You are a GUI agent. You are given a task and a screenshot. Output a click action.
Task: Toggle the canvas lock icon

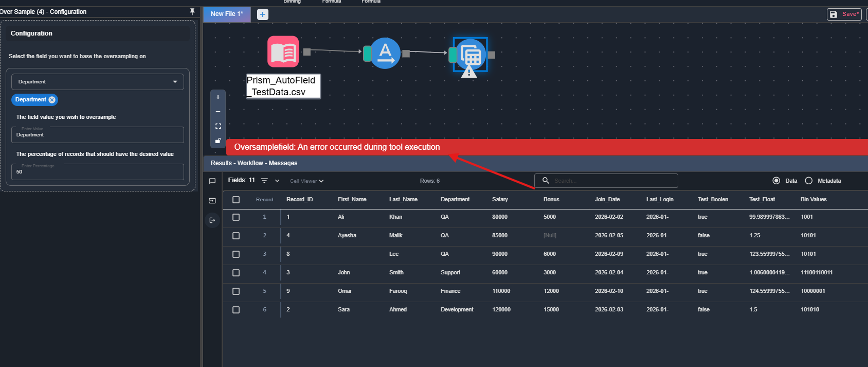218,141
